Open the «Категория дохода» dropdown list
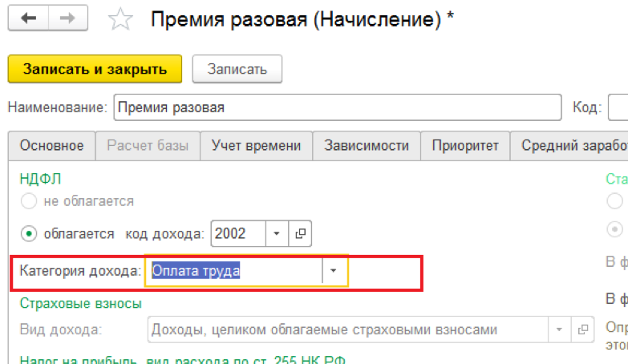 pos(334,271)
